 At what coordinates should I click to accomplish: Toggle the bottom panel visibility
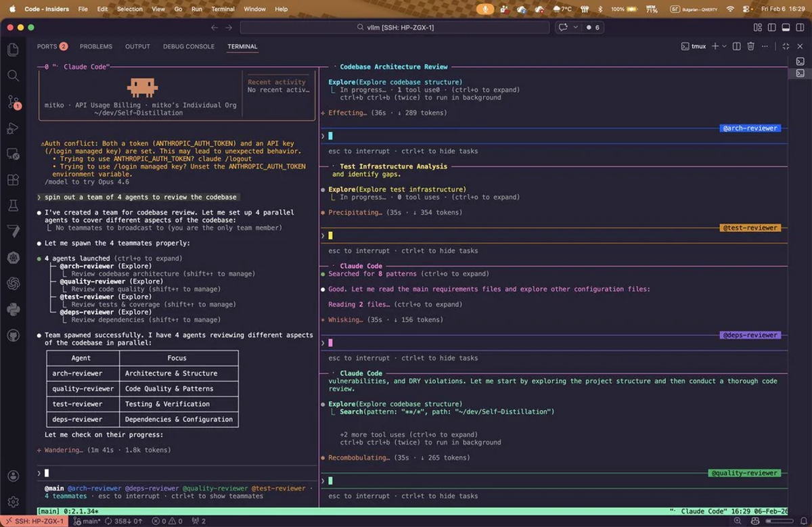pyautogui.click(x=786, y=28)
